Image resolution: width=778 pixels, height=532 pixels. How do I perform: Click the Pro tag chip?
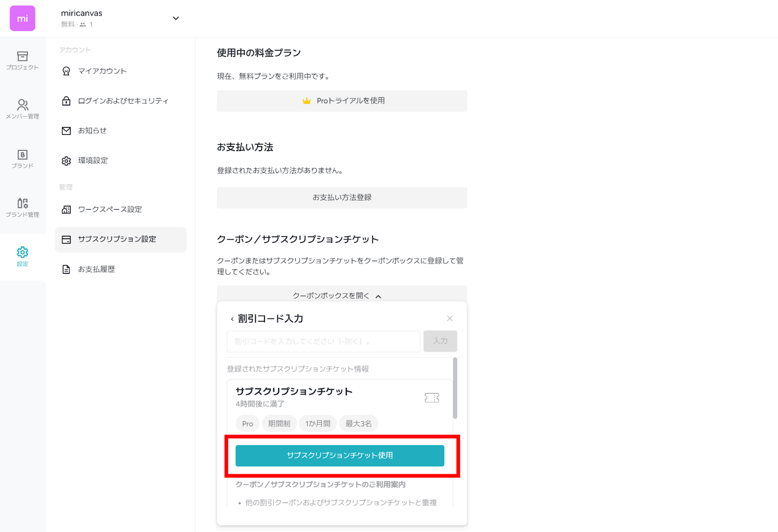pos(248,424)
